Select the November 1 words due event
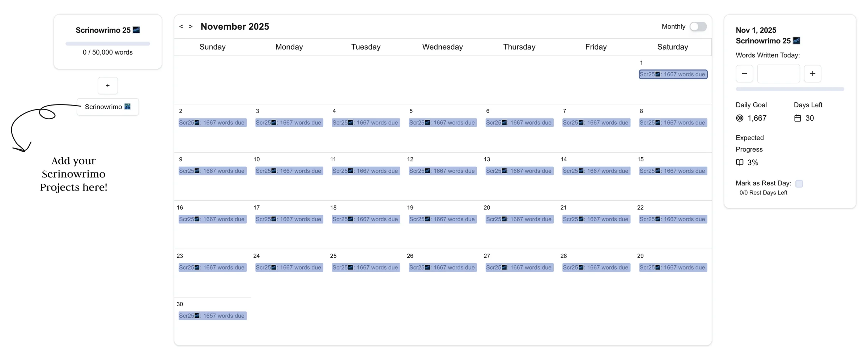 (673, 74)
